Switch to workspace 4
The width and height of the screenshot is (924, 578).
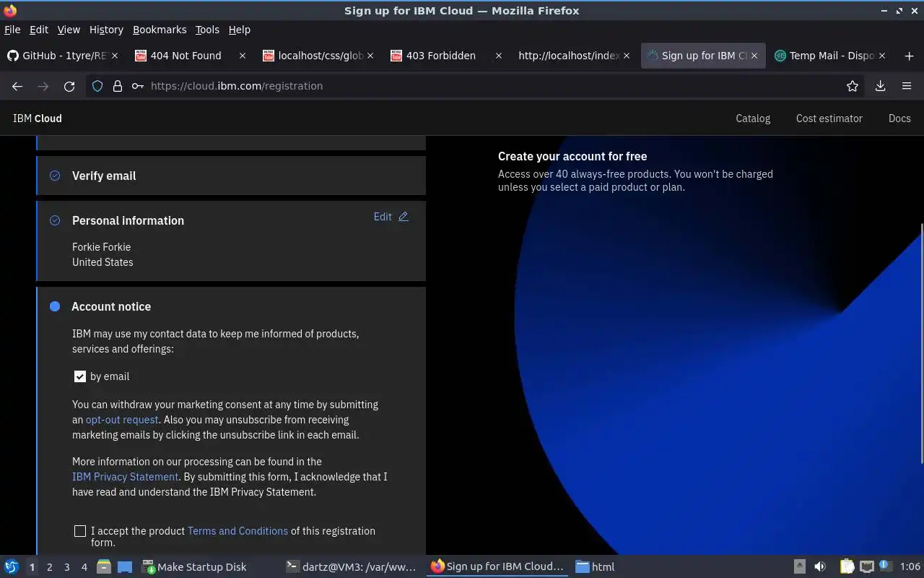coord(84,567)
